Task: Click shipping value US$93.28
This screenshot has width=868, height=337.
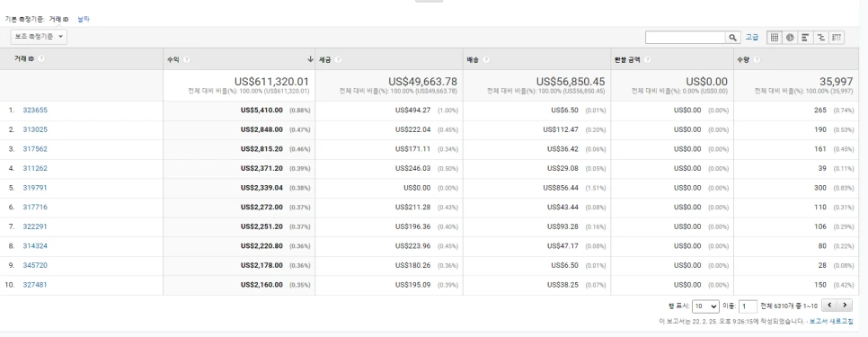Action: point(563,226)
